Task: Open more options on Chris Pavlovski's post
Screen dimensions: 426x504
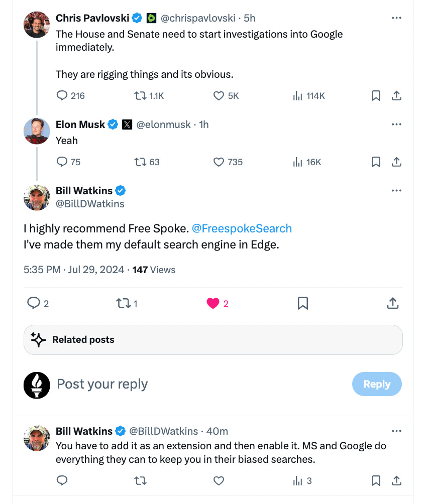Action: pos(396,18)
